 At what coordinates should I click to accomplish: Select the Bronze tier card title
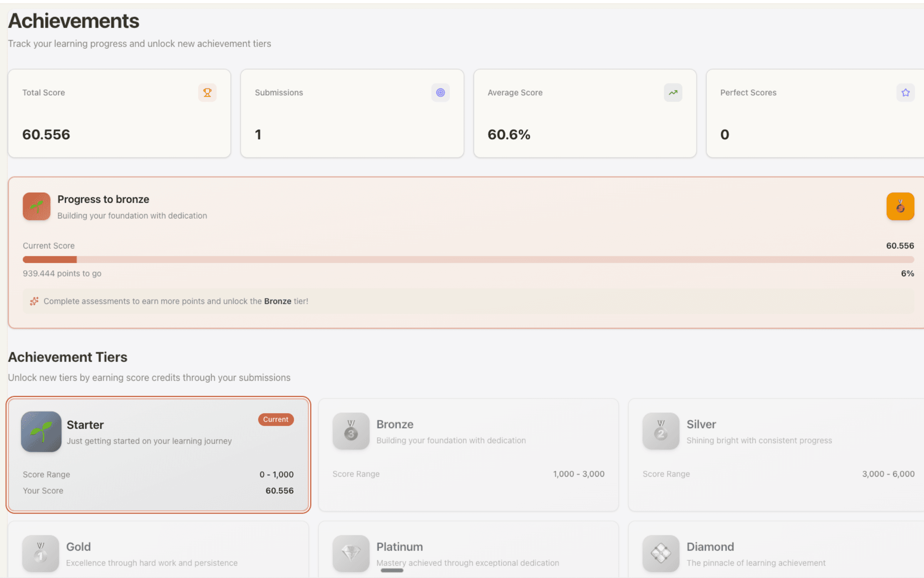[395, 424]
